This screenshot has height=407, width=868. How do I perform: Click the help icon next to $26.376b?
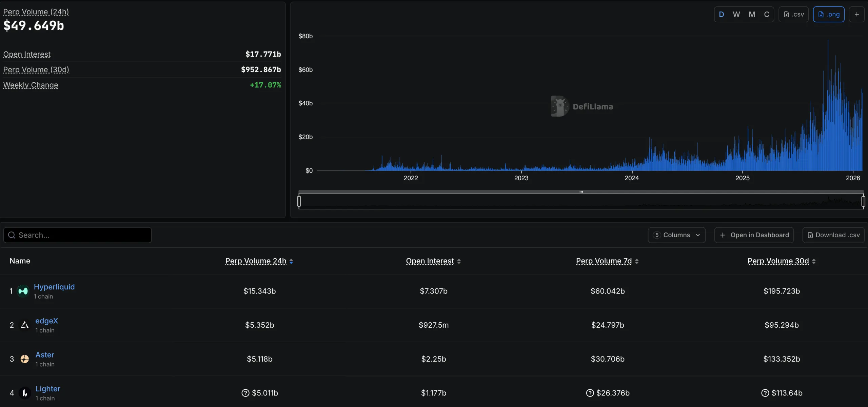click(x=590, y=393)
